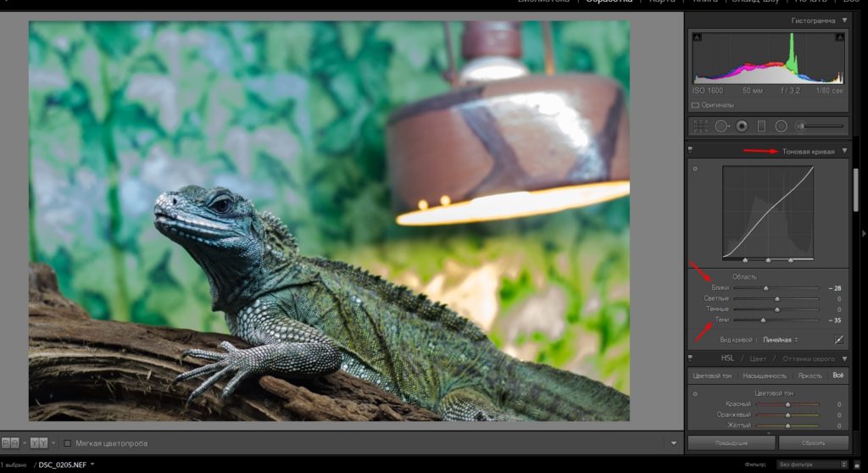Activate the tone curve targeted adjustment tool

click(x=695, y=169)
